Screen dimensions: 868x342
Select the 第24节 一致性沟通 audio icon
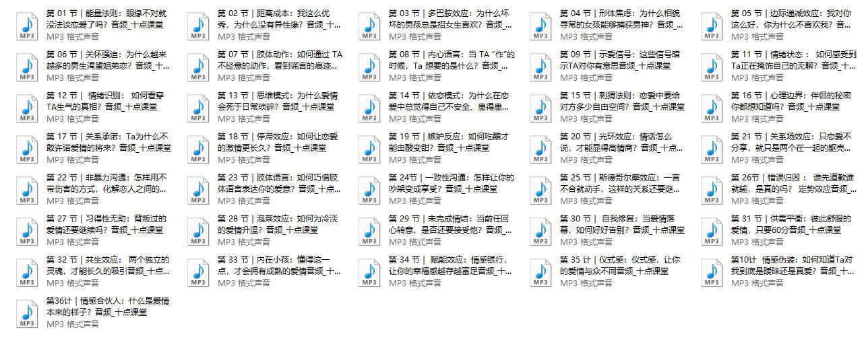point(369,189)
